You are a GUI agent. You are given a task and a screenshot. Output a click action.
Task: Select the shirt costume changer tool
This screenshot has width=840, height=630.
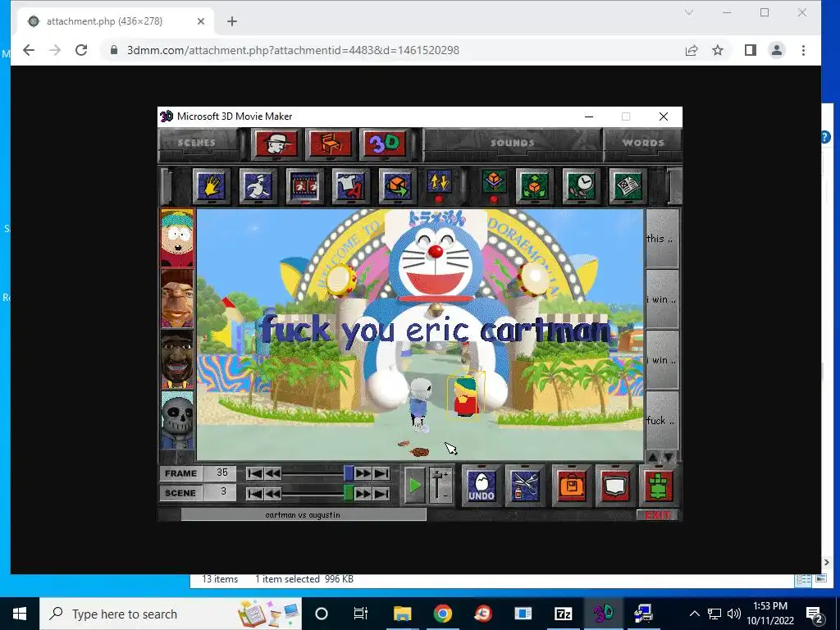[x=350, y=186]
